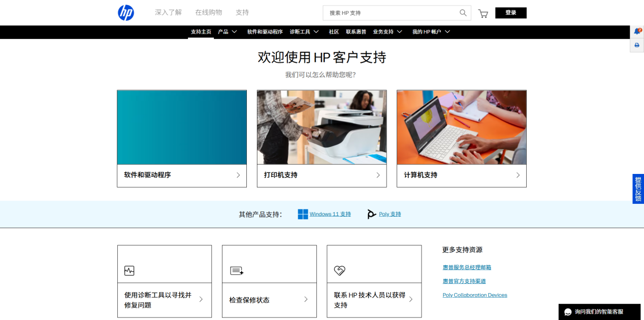644x320 pixels.
Task: Expand the 业务支持 dropdown menu
Action: click(388, 31)
